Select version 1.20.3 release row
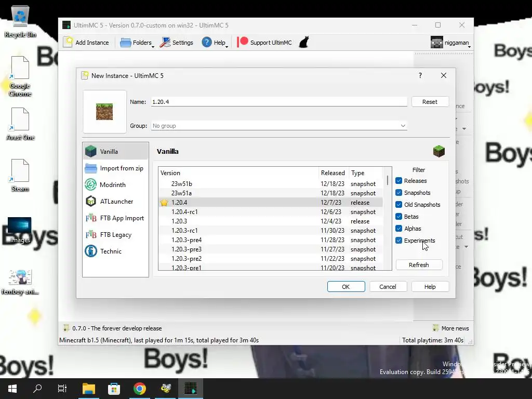The height and width of the screenshot is (399, 532). [x=270, y=221]
